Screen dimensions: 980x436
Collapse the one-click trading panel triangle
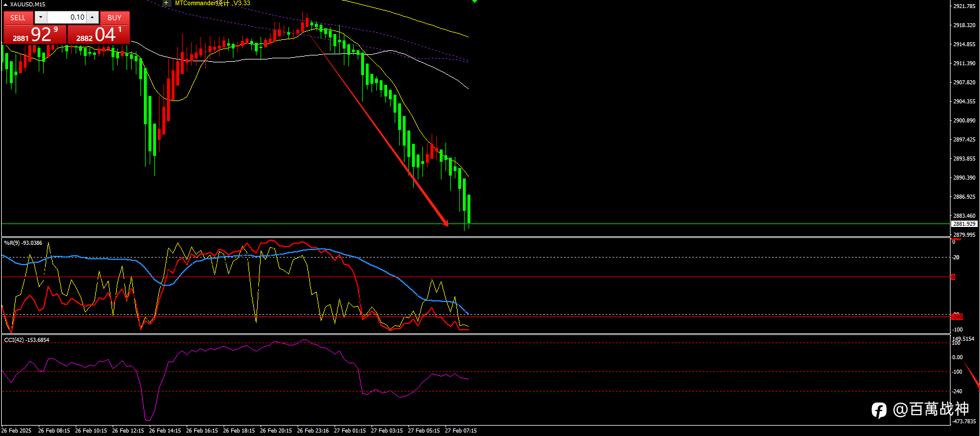(x=6, y=4)
